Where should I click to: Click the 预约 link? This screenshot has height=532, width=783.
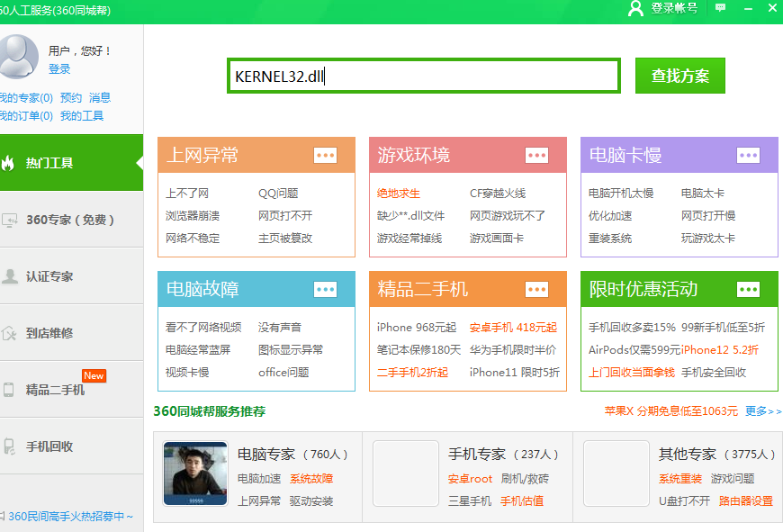71,97
